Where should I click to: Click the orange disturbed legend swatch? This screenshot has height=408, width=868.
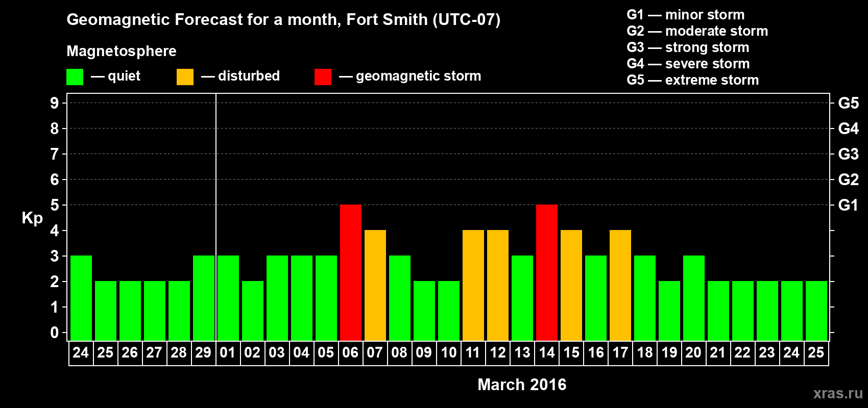click(185, 77)
